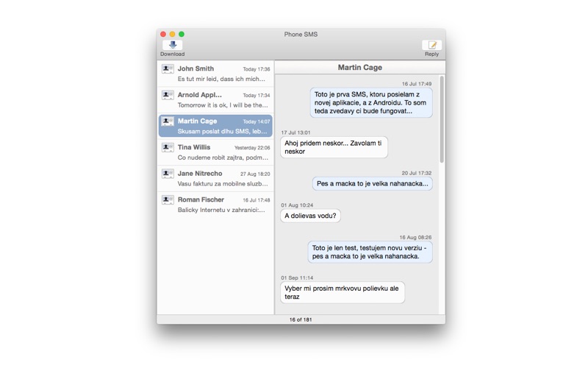The image size is (588, 368).
Task: Click timestamp 'Today 17:36'
Action: pos(257,69)
